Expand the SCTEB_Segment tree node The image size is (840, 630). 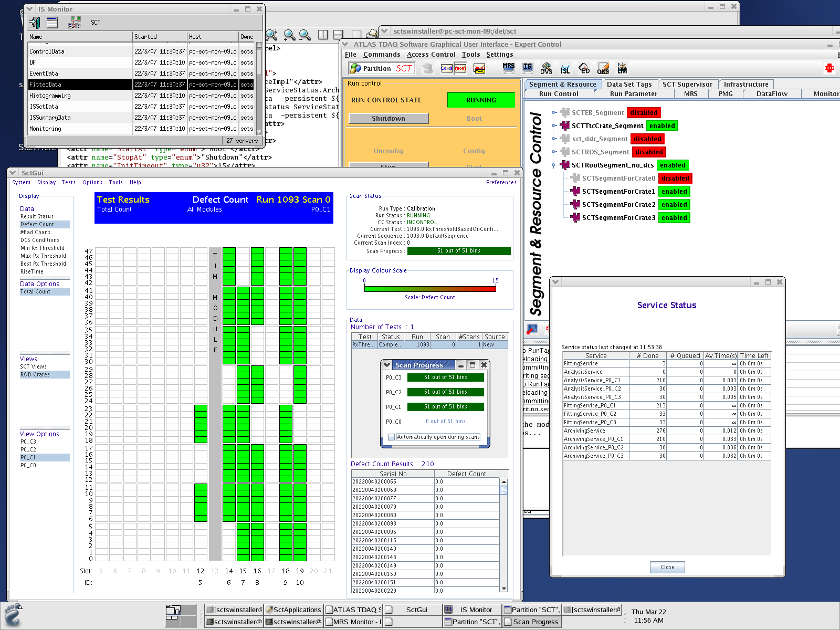(554, 113)
